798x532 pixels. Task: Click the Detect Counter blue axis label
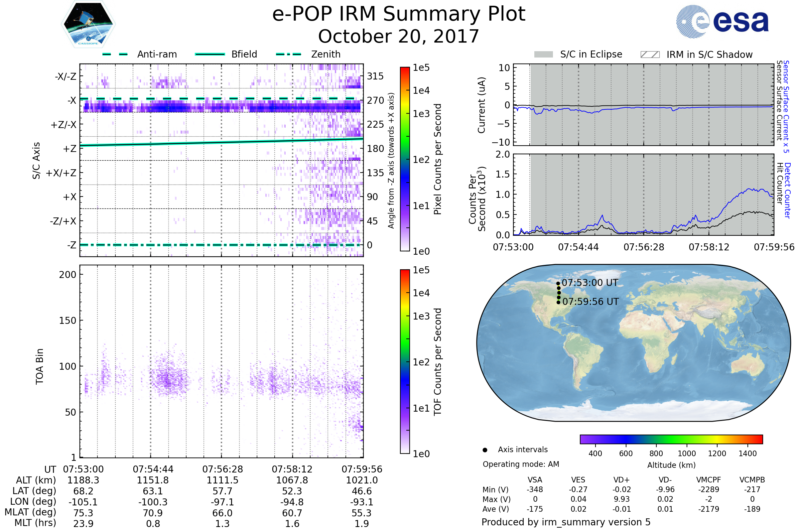click(x=788, y=191)
